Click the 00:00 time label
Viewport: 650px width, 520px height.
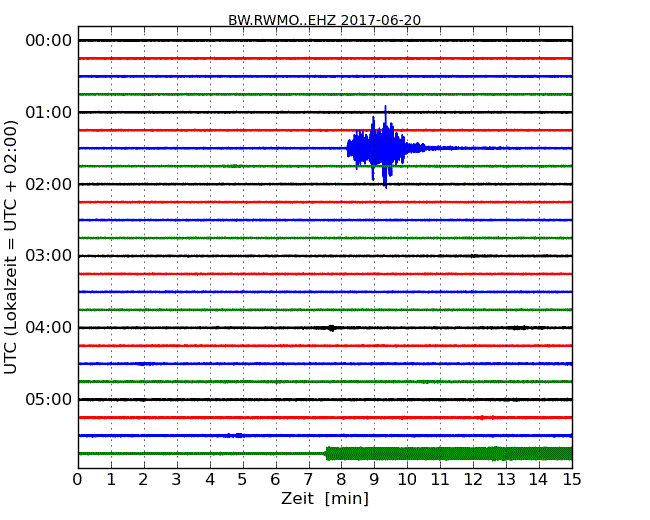pos(49,41)
